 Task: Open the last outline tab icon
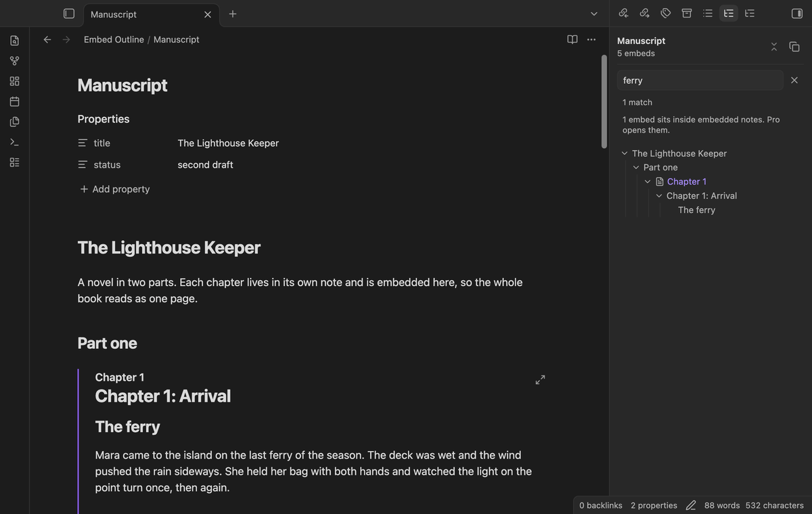coord(750,14)
